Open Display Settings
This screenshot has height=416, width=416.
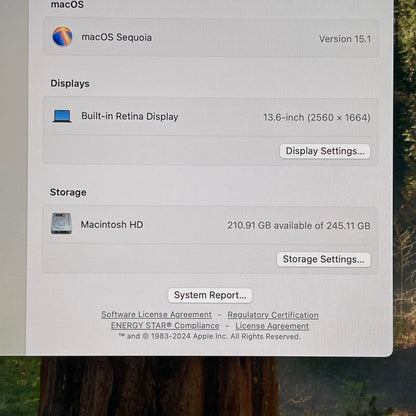(325, 151)
